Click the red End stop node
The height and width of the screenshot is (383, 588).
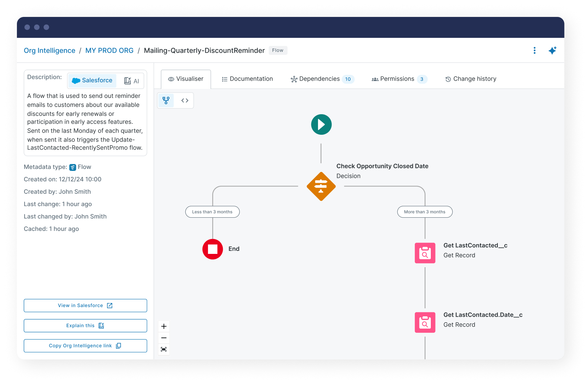click(213, 249)
